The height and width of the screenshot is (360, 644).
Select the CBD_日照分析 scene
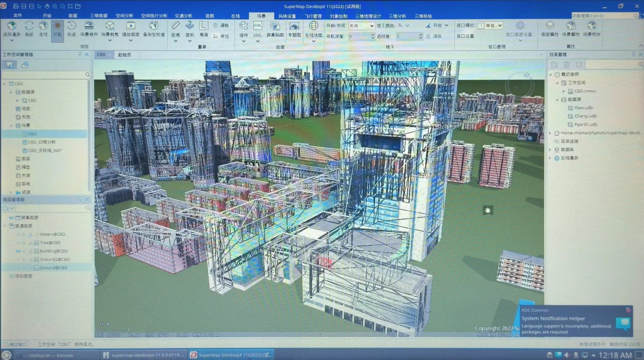[42, 142]
